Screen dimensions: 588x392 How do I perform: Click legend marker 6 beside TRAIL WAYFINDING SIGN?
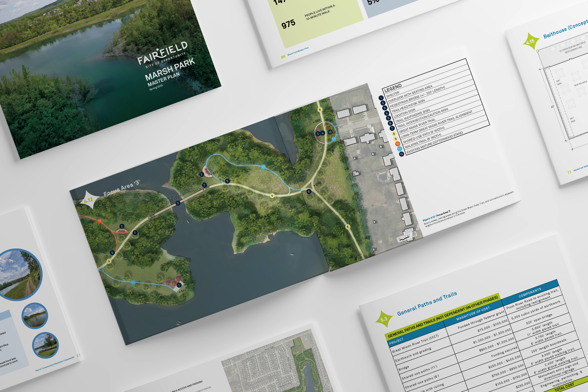point(390,123)
